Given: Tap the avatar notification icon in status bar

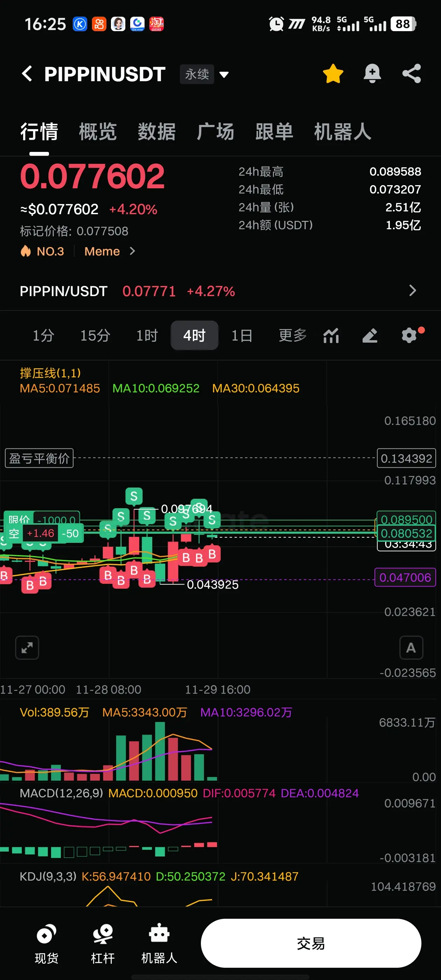Looking at the screenshot, I should pos(118,24).
